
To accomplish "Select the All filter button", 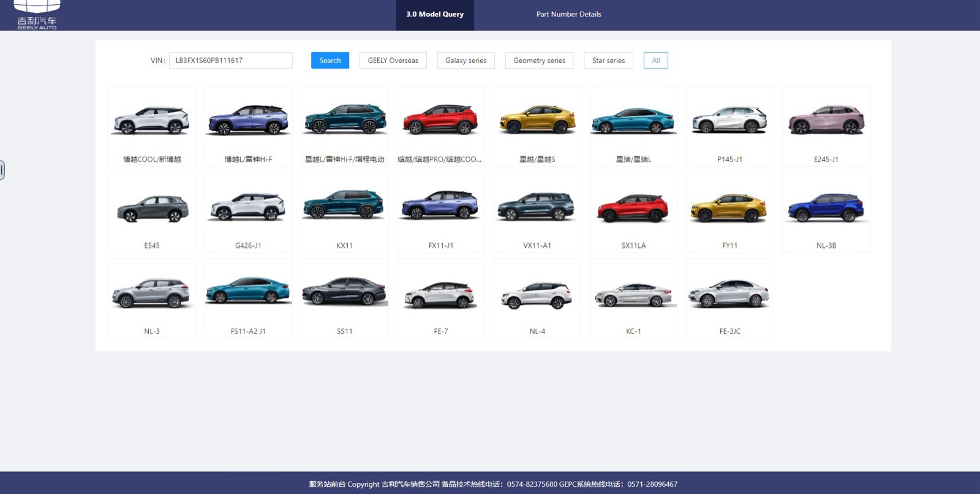I will click(656, 61).
